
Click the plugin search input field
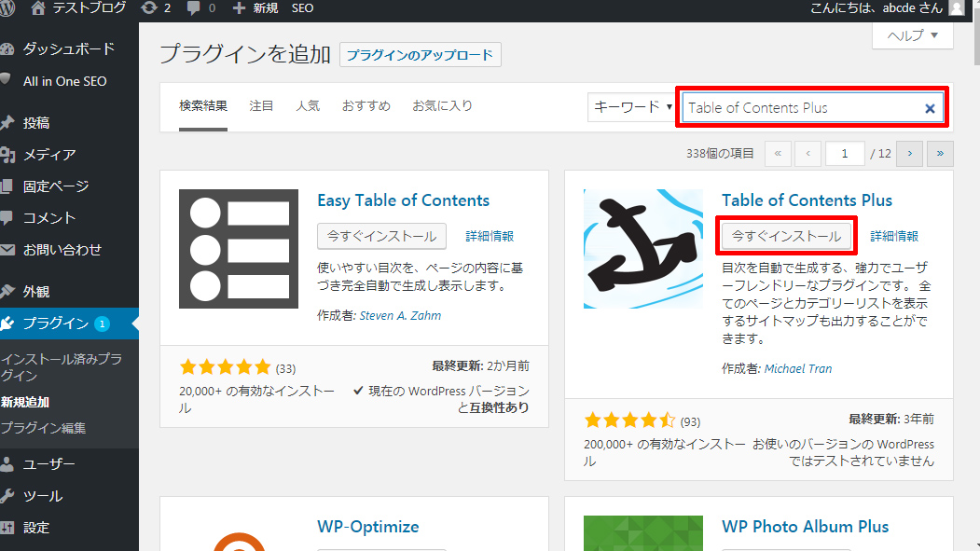802,108
